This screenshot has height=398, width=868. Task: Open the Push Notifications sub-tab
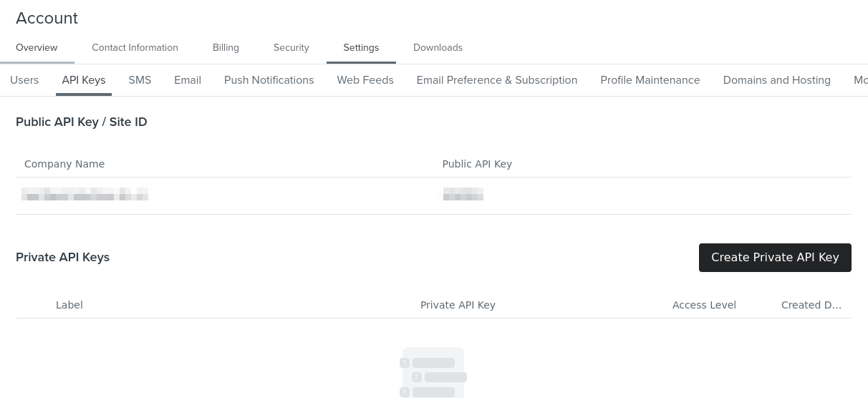[269, 80]
